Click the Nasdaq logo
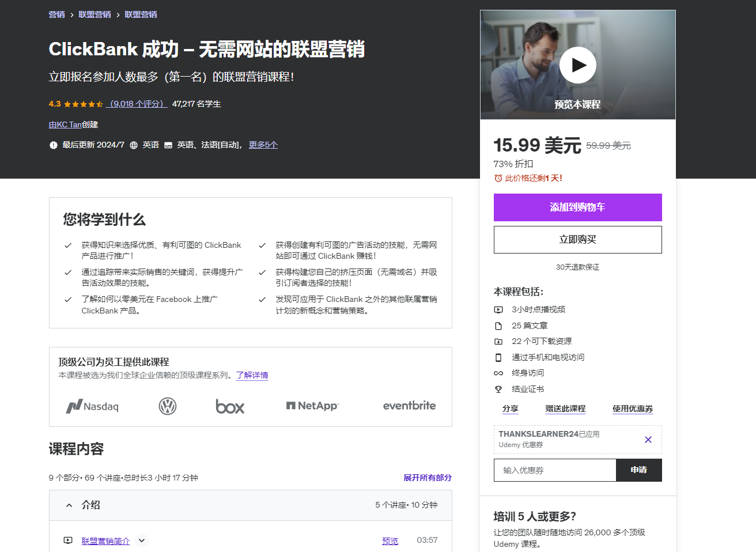 [x=92, y=406]
